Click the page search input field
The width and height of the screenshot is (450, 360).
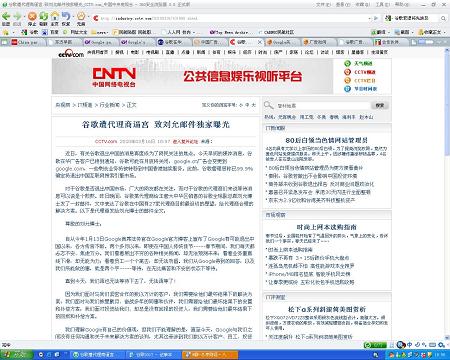[x=323, y=105]
